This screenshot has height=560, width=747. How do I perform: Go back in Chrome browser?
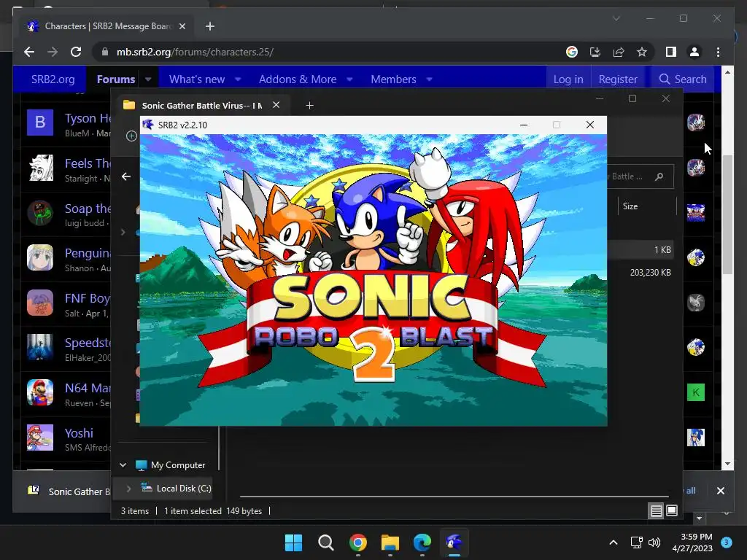(x=29, y=52)
